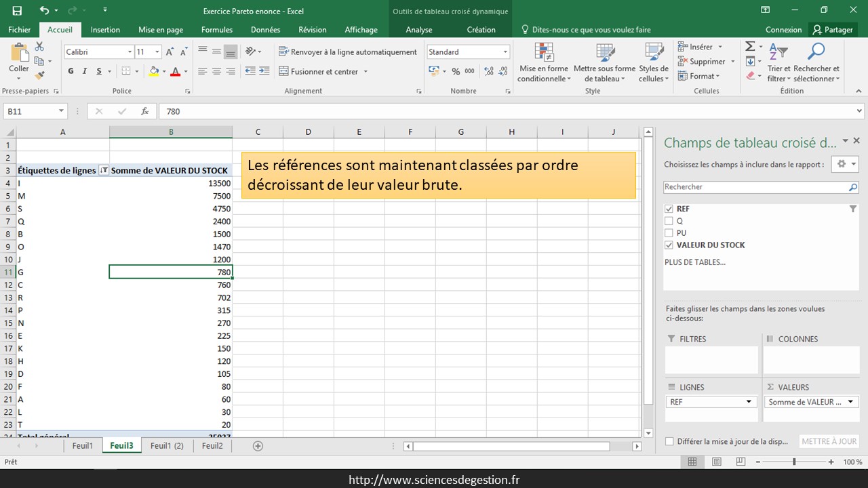Check the Q field checkbox
The height and width of the screenshot is (488, 868).
669,221
